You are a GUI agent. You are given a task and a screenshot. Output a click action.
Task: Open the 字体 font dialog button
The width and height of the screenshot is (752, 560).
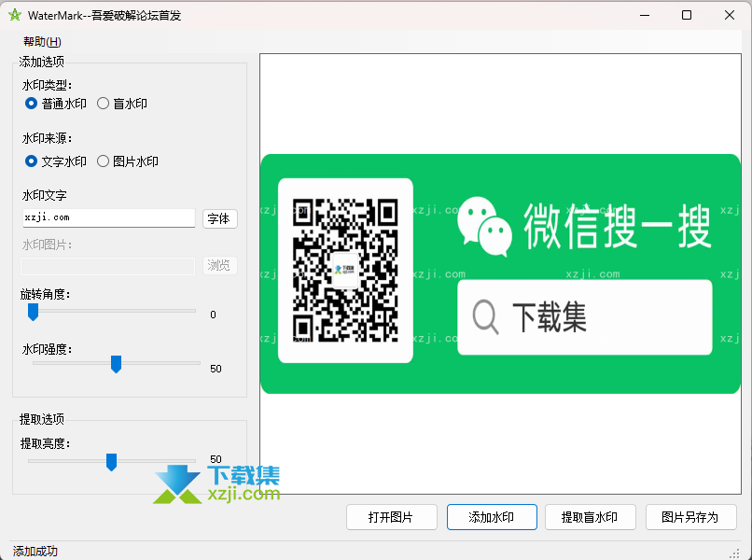tap(219, 218)
